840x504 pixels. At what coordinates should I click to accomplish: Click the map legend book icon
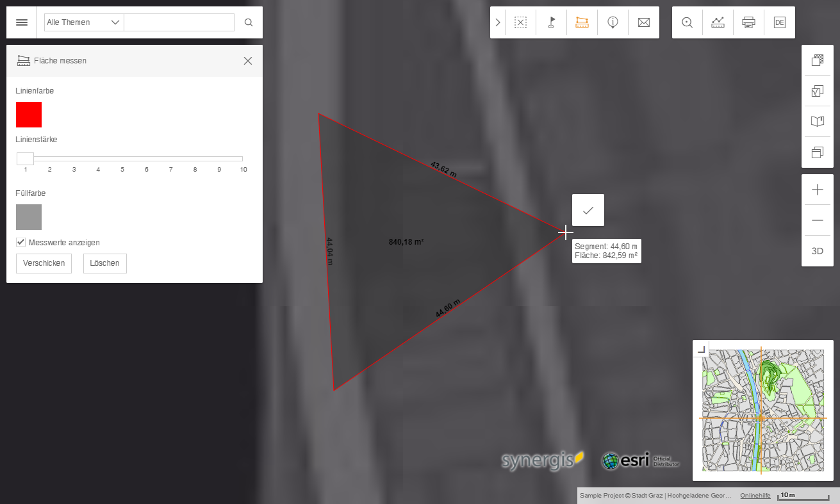click(x=817, y=121)
